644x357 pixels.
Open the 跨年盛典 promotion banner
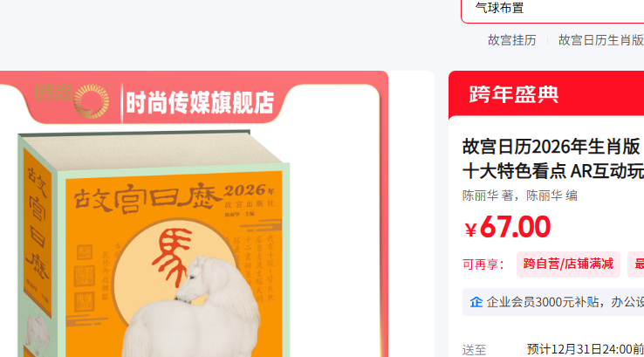coord(546,94)
